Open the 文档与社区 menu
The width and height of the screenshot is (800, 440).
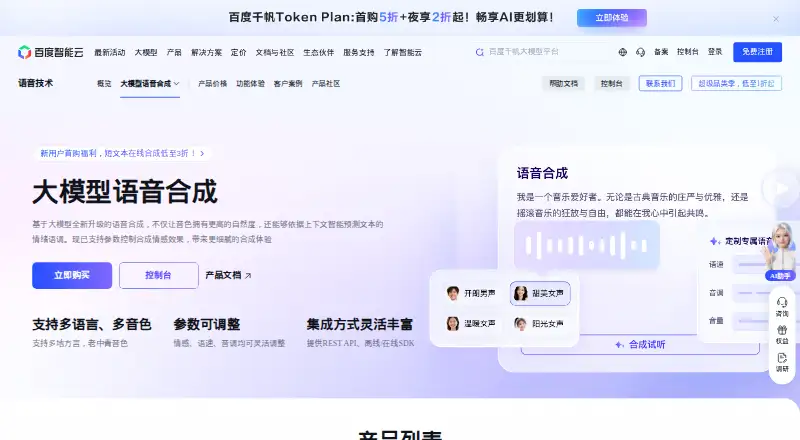(275, 53)
